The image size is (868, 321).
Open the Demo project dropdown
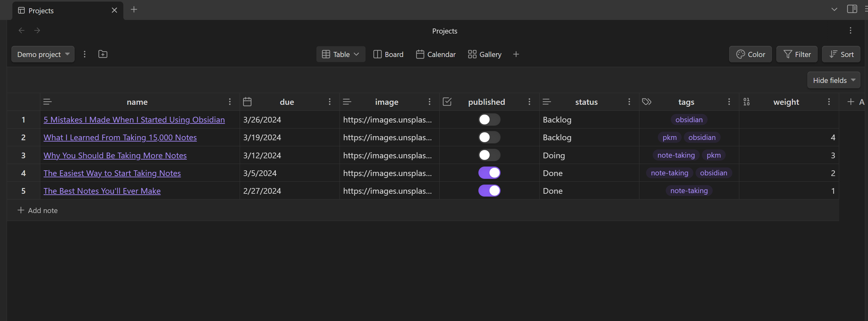tap(43, 54)
